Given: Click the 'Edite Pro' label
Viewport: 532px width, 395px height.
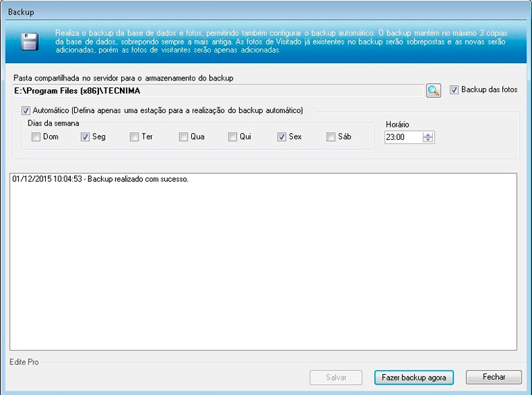Looking at the screenshot, I should coord(24,362).
